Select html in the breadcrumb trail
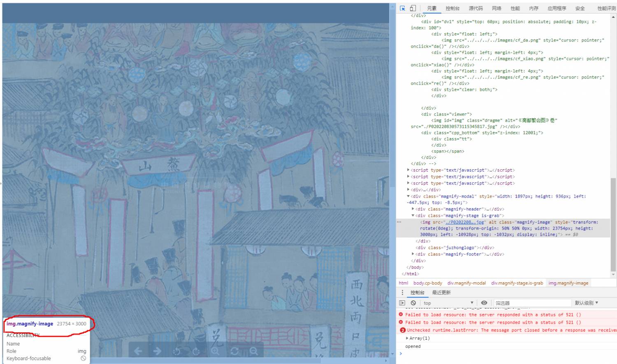 click(404, 283)
